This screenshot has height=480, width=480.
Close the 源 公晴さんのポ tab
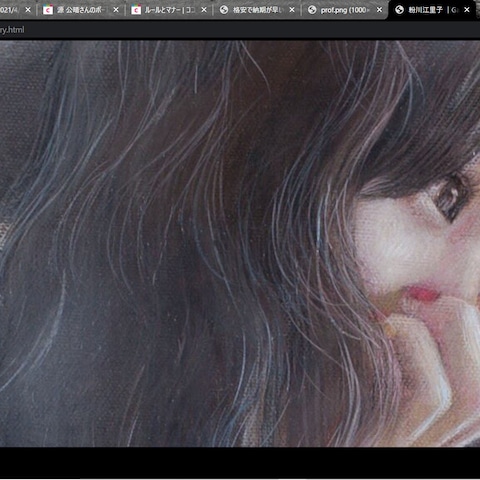(x=116, y=10)
